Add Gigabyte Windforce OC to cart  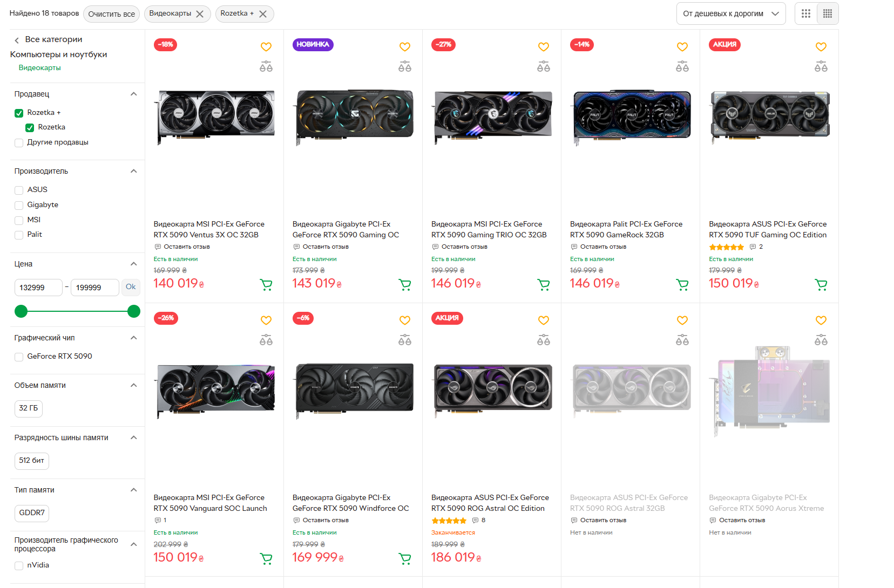point(405,558)
